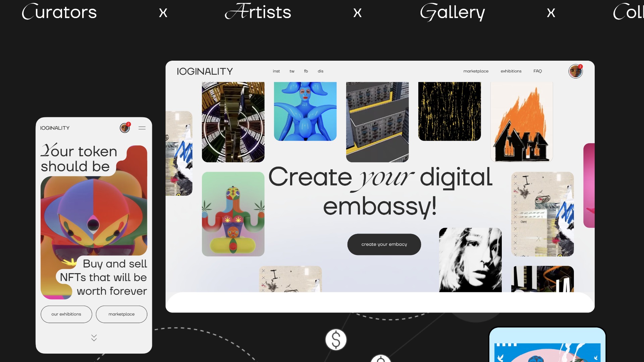Go to exhibitions in the desktop nav
This screenshot has width=644, height=362.
pyautogui.click(x=511, y=71)
